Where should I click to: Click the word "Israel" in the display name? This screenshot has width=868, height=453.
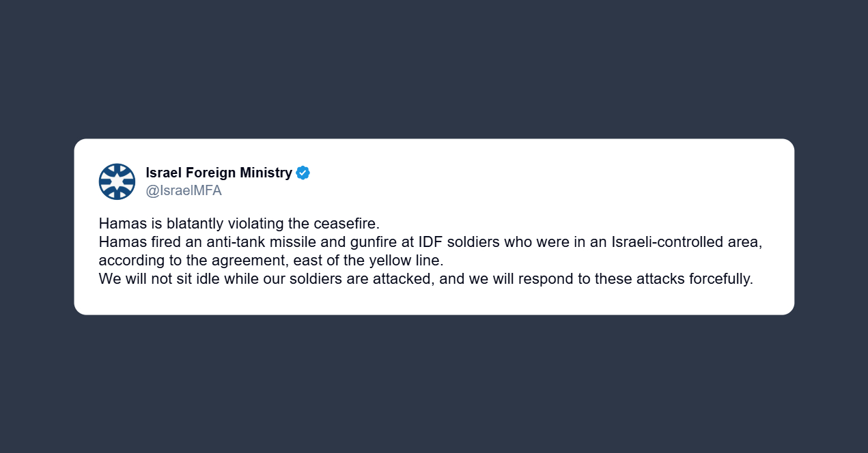click(164, 173)
